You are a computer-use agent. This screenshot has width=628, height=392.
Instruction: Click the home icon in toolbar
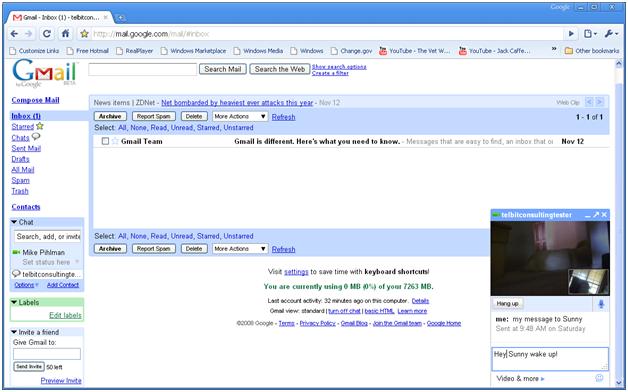[x=65, y=34]
